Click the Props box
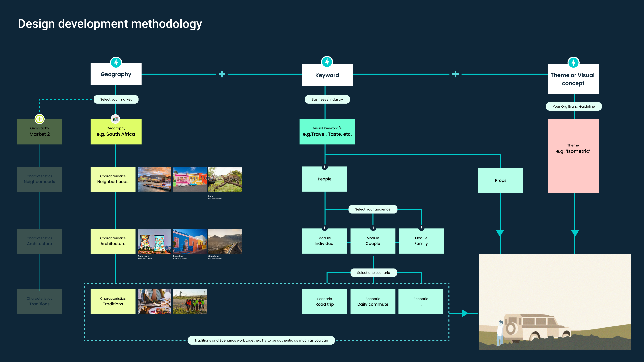Image resolution: width=644 pixels, height=362 pixels. click(500, 180)
